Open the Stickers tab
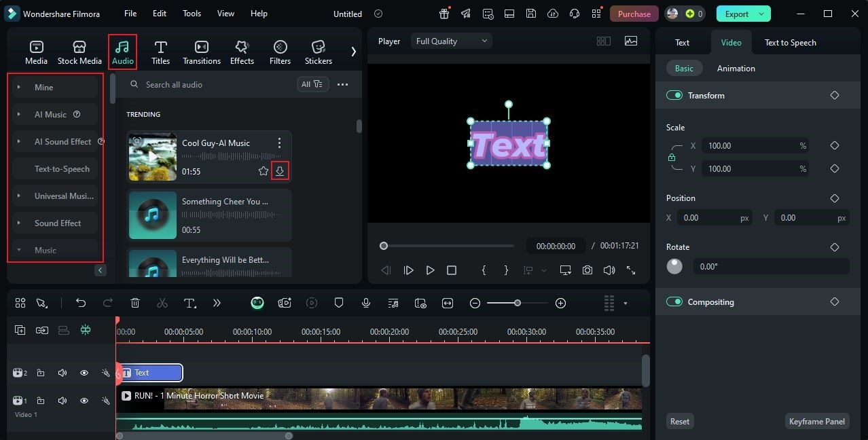Viewport: 868px width, 440px height. click(x=319, y=52)
